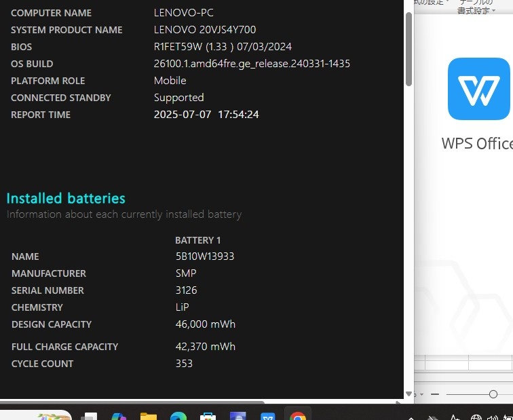Click the WPS zoom slider handle
Screen dimensions: 513x420
493,394
